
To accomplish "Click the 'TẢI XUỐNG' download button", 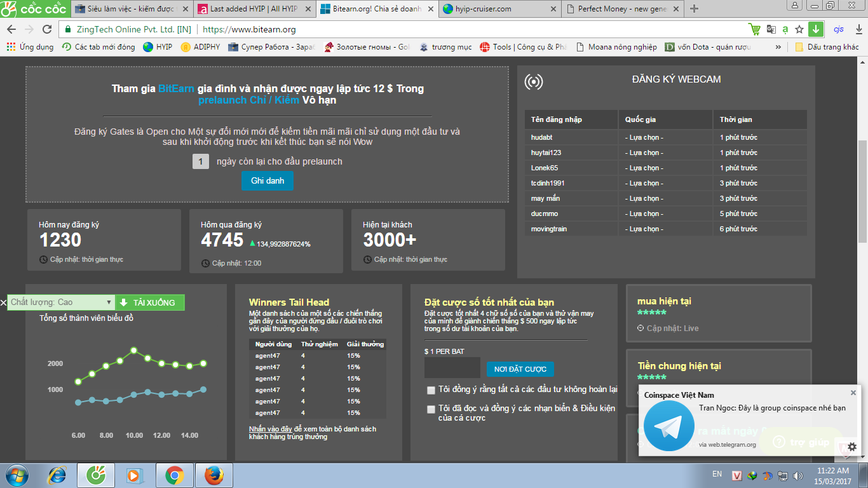I will 150,302.
